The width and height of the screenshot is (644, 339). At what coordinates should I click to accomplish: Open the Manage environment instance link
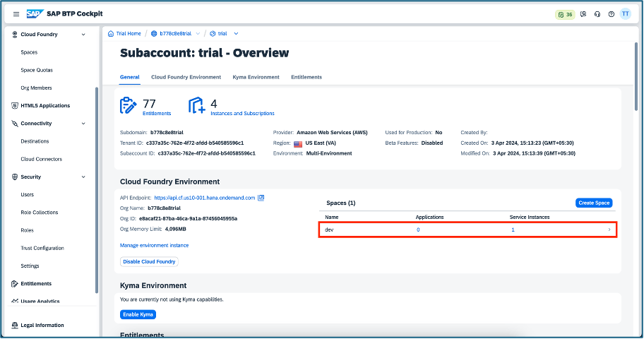(155, 245)
